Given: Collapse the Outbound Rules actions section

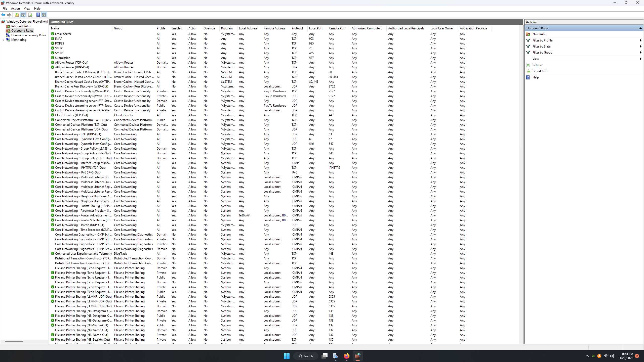Looking at the screenshot, I should pyautogui.click(x=640, y=28).
